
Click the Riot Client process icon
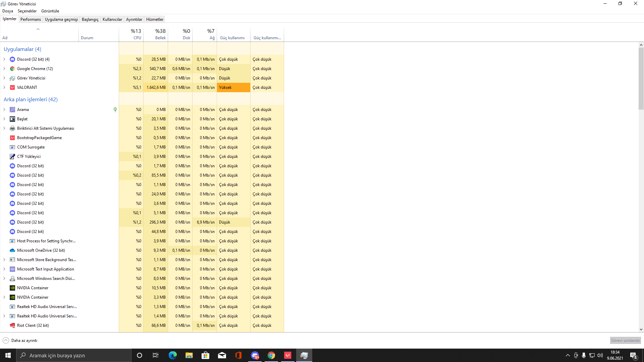tap(12, 325)
